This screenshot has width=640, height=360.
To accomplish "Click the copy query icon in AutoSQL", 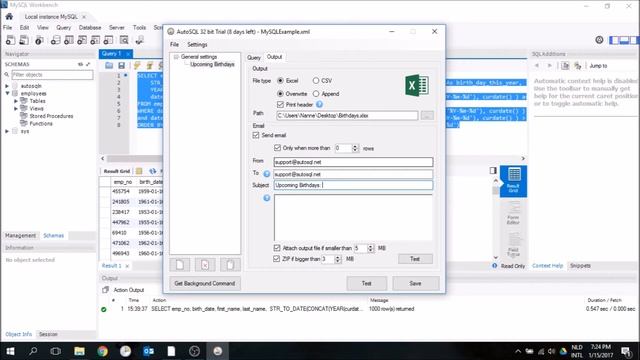I will click(230, 265).
